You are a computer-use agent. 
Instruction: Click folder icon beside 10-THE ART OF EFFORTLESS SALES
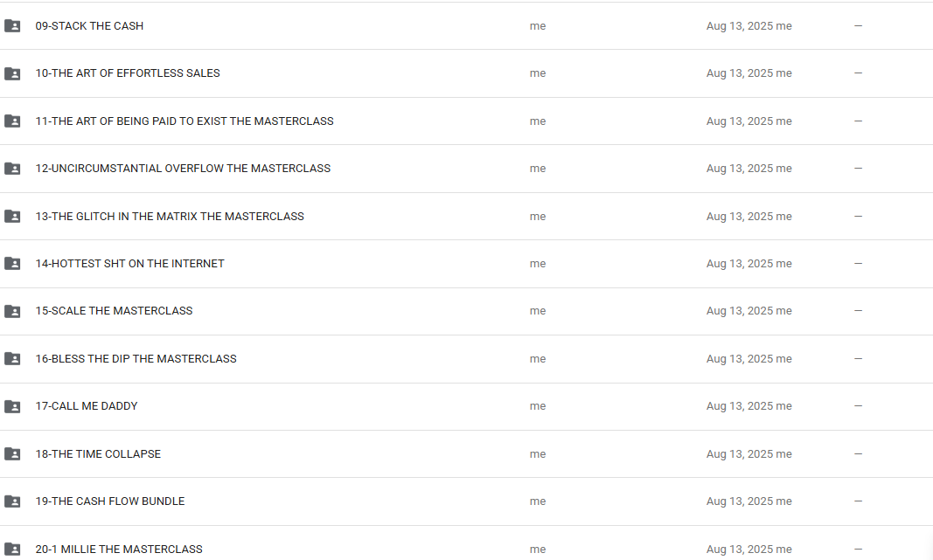point(12,73)
